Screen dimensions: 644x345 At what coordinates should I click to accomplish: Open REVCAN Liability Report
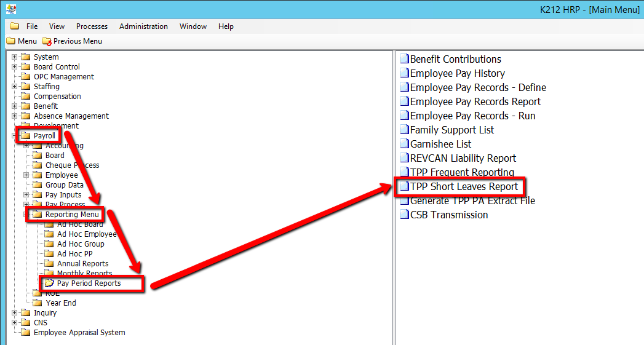pyautogui.click(x=463, y=158)
